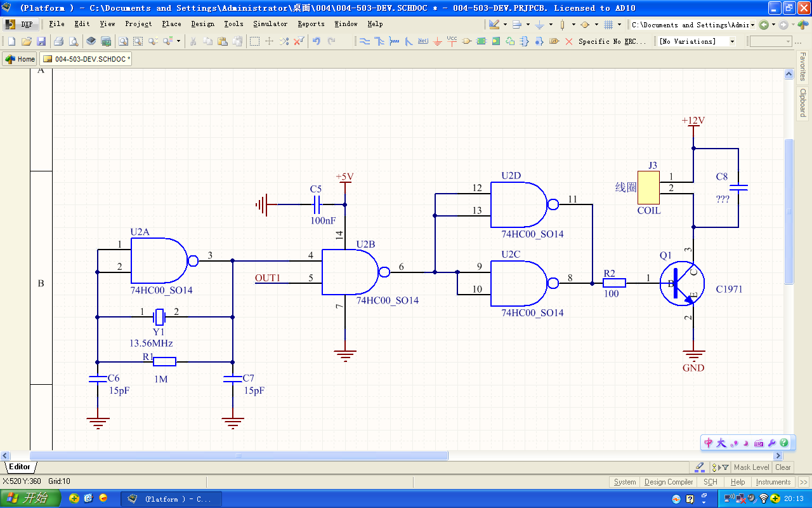The height and width of the screenshot is (508, 812).
Task: Toggle the Chinese input mode indicator
Action: click(x=709, y=443)
